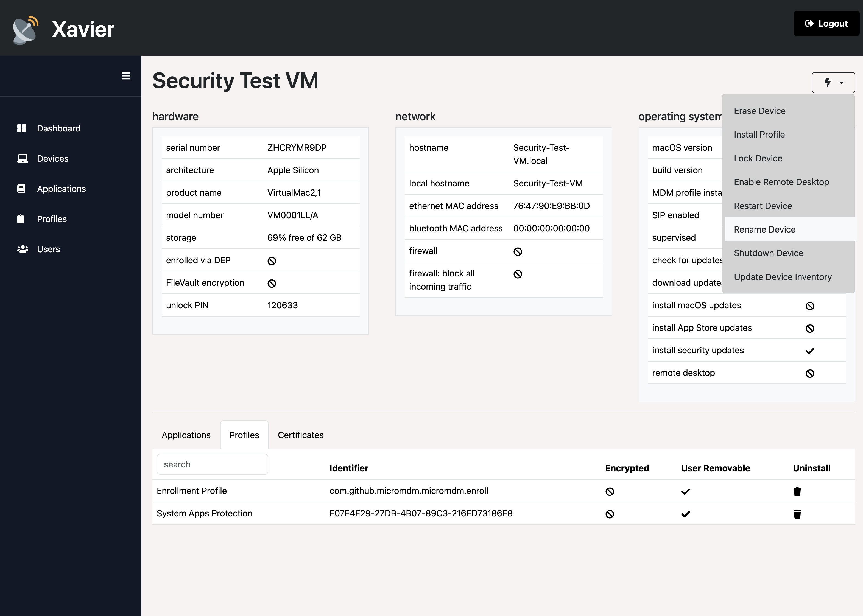Select the Profiles tab
The width and height of the screenshot is (863, 616).
[244, 435]
